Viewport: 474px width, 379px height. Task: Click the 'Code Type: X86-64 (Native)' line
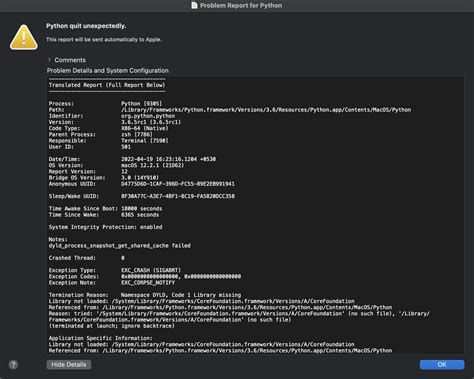pyautogui.click(x=108, y=128)
